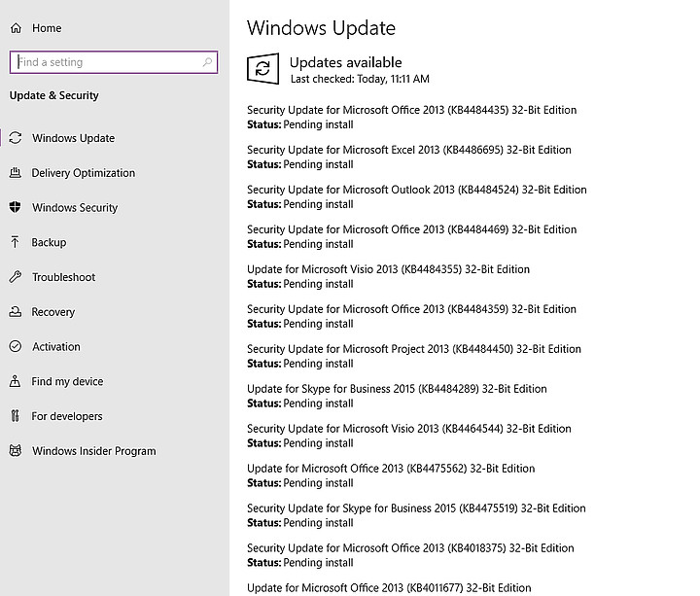Click the Windows Security shield icon
Image resolution: width=700 pixels, height=596 pixels.
[16, 207]
